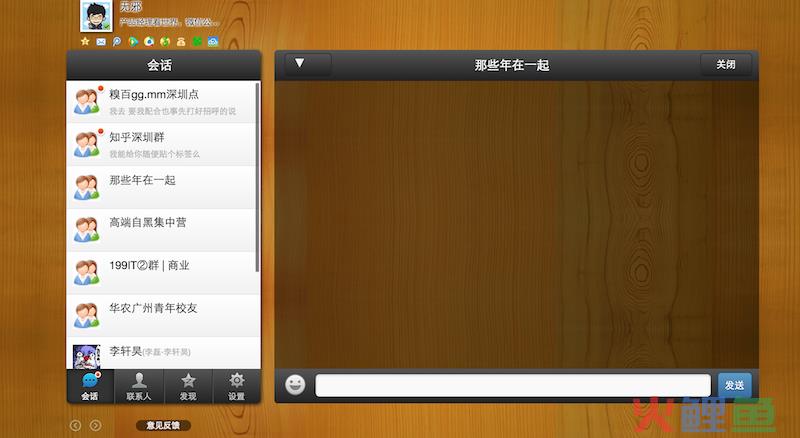Screen dimensions: 800x438
Task: Focus the chat message input field
Action: [x=513, y=385]
